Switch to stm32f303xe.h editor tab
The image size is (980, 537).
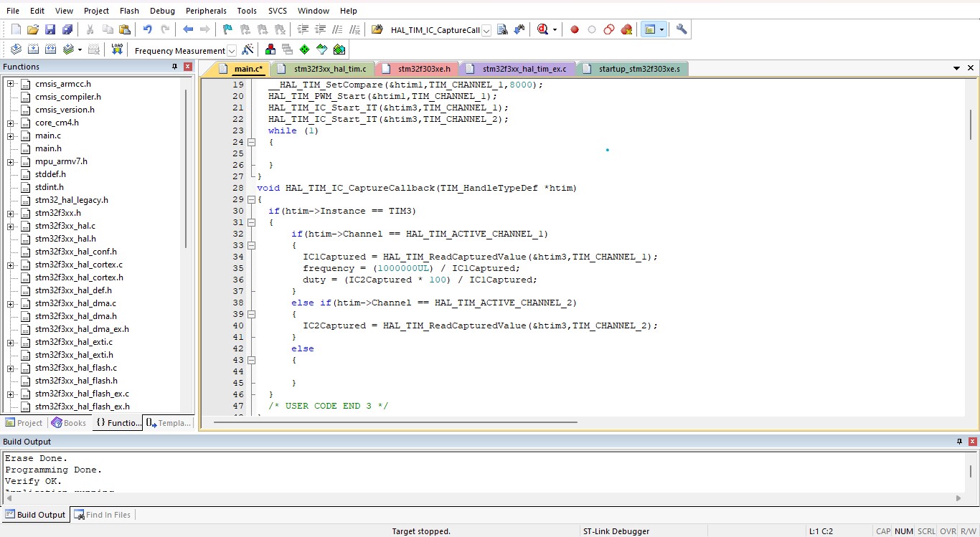(418, 69)
